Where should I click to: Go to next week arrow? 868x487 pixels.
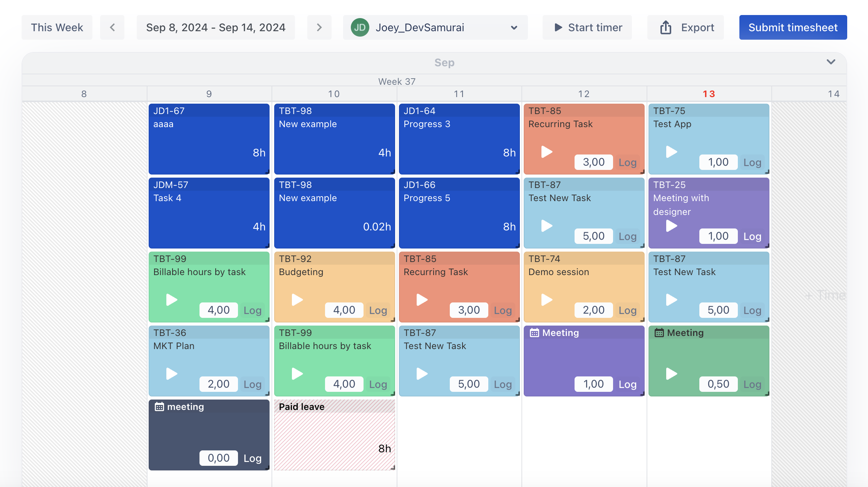click(x=319, y=28)
